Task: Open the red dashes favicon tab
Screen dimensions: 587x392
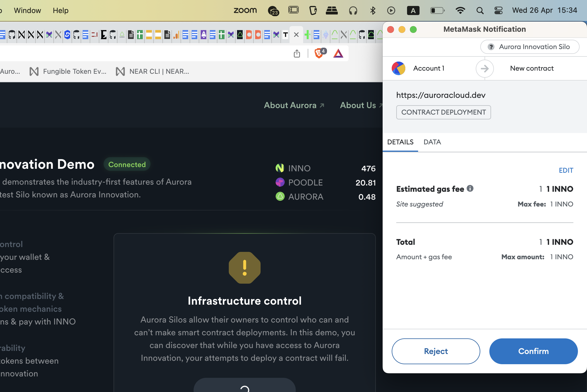Action: [x=95, y=35]
